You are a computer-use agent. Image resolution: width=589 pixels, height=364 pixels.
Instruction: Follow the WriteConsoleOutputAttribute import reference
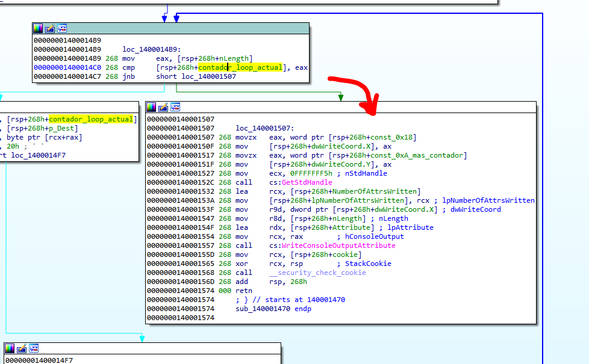coord(341,245)
